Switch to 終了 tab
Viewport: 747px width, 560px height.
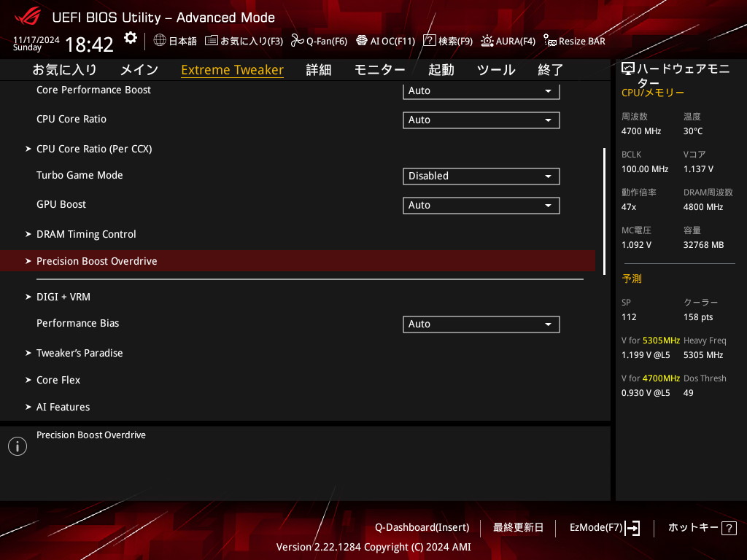click(x=551, y=70)
